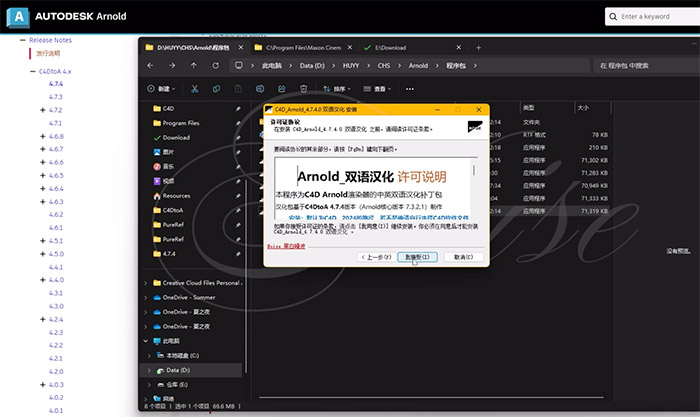Screen dimensions: 700x417
Task: Add a new Explorer tab with plus
Action: pyautogui.click(x=478, y=47)
